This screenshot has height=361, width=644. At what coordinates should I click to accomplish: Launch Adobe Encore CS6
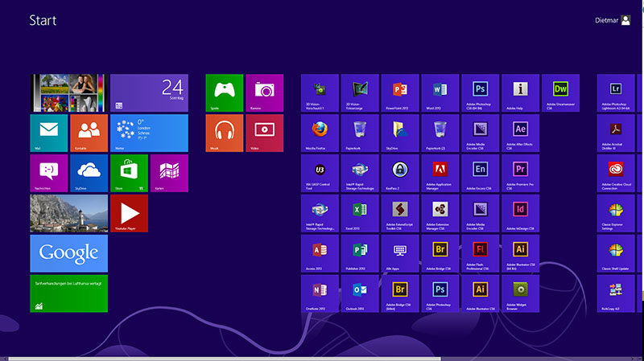tap(480, 173)
